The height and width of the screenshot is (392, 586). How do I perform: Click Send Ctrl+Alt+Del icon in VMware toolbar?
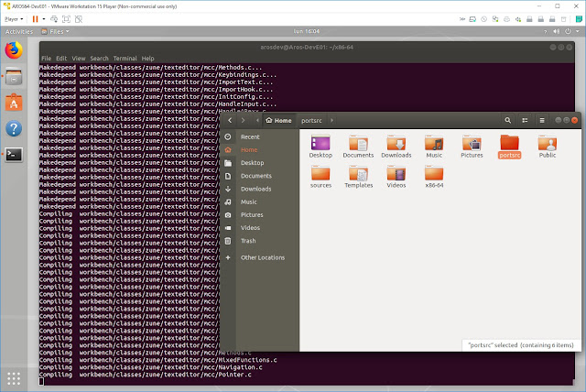pyautogui.click(x=54, y=19)
